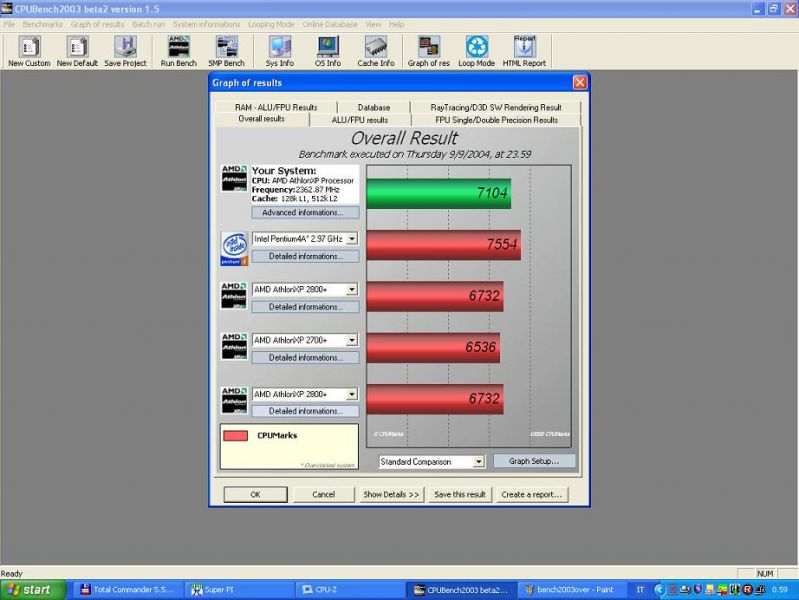Click the CPUBench2003 title bar app icon
799x600 pixels.
click(x=7, y=9)
